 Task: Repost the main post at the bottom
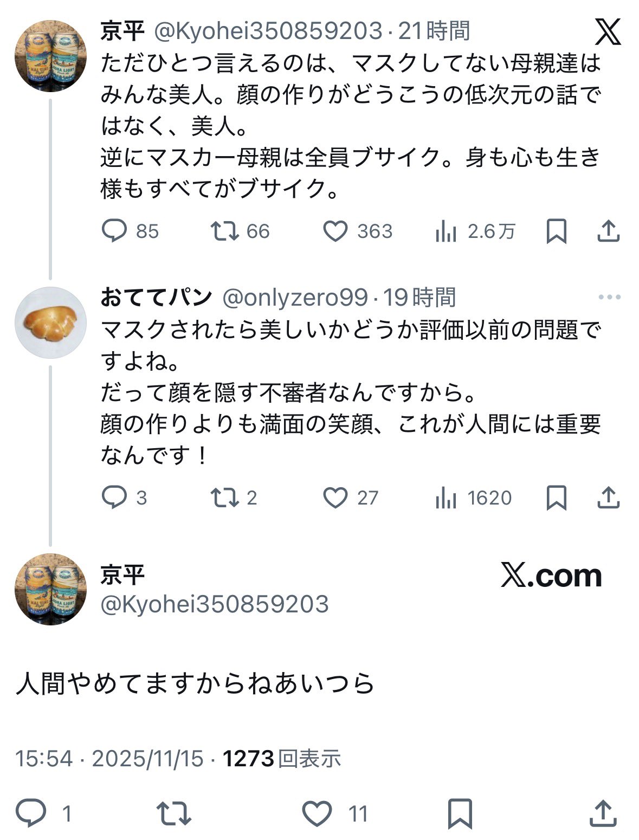(x=173, y=813)
